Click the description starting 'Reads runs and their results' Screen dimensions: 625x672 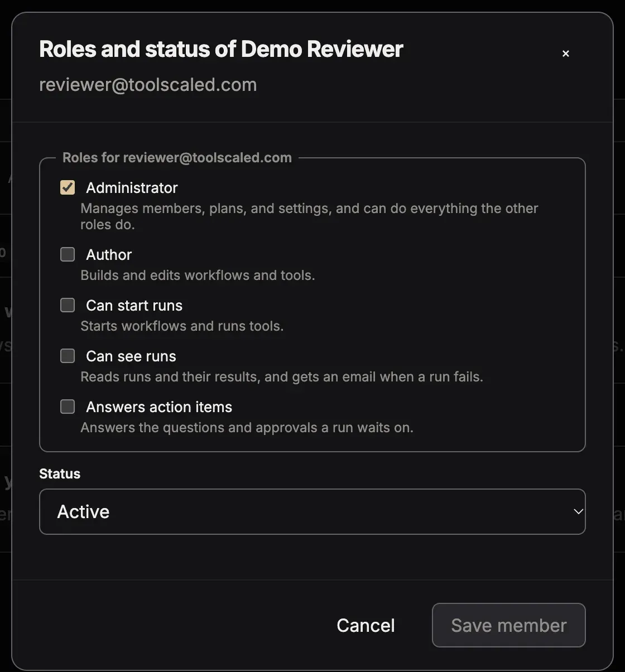pos(282,377)
